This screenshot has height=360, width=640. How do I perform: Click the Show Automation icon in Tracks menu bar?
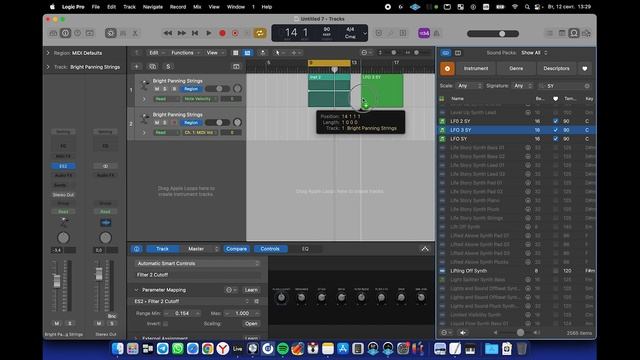236,53
